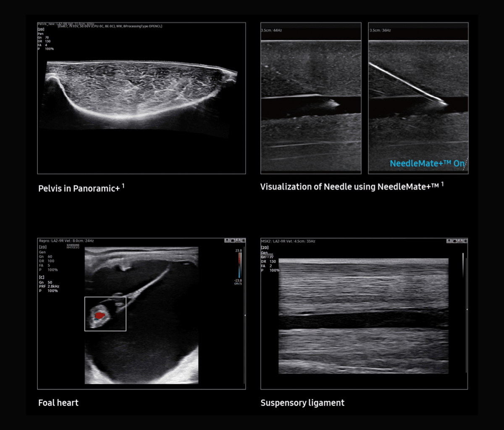Click second status icon in Foal heart panel

(x=232, y=241)
